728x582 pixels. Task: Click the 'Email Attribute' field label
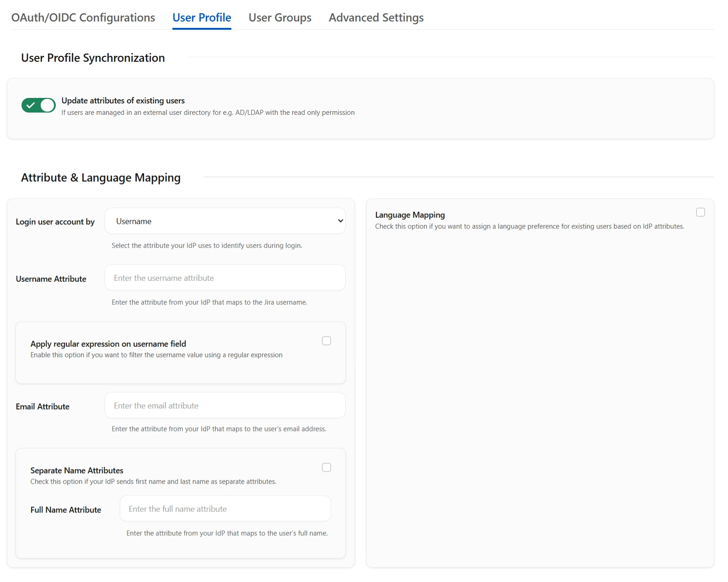coord(43,407)
